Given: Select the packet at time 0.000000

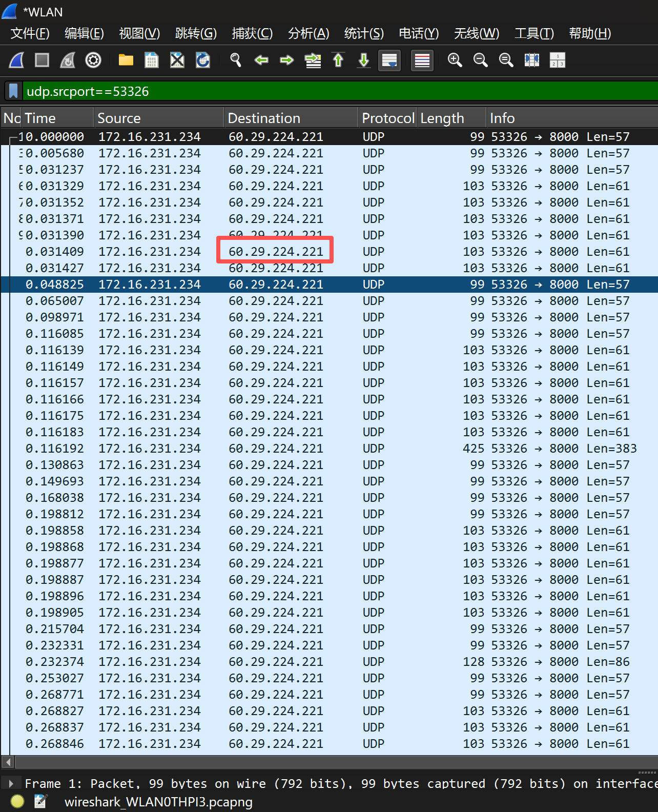Looking at the screenshot, I should 329,137.
